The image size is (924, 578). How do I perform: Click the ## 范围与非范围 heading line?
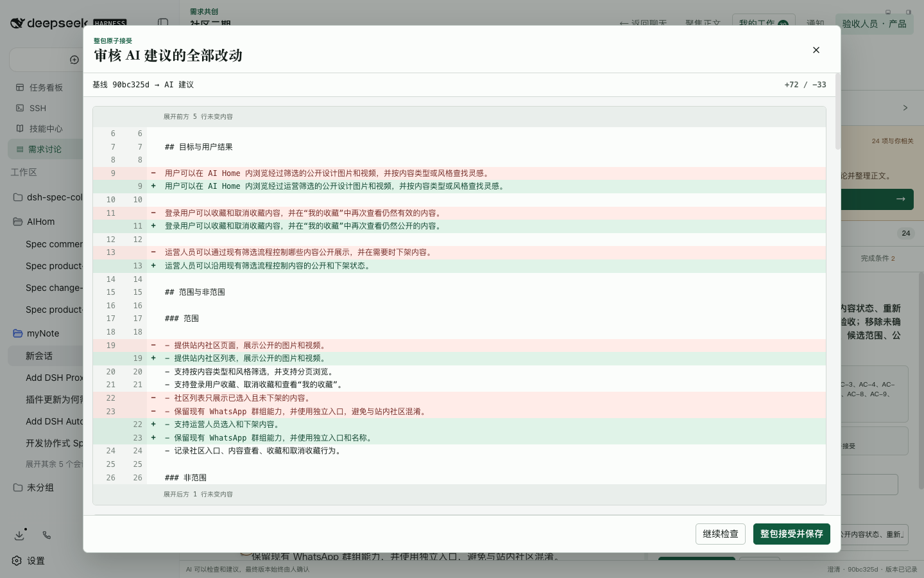[x=459, y=292]
